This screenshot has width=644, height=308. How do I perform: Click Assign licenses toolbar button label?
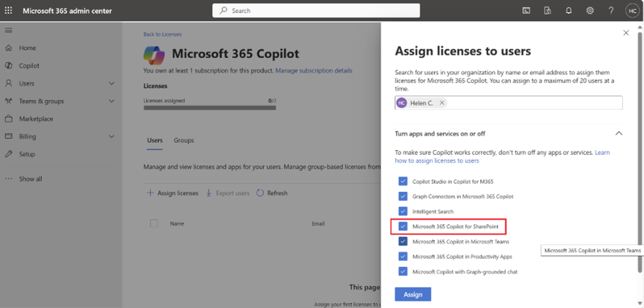tap(178, 193)
